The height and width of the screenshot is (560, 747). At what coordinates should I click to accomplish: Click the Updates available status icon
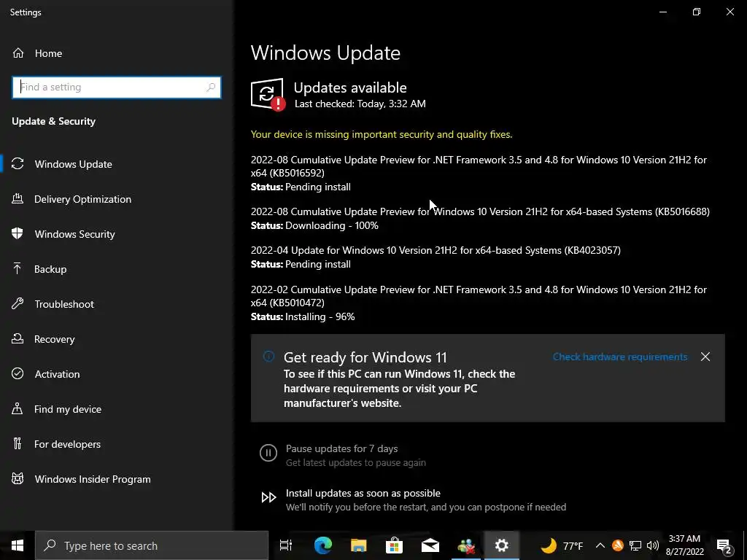coord(268,94)
